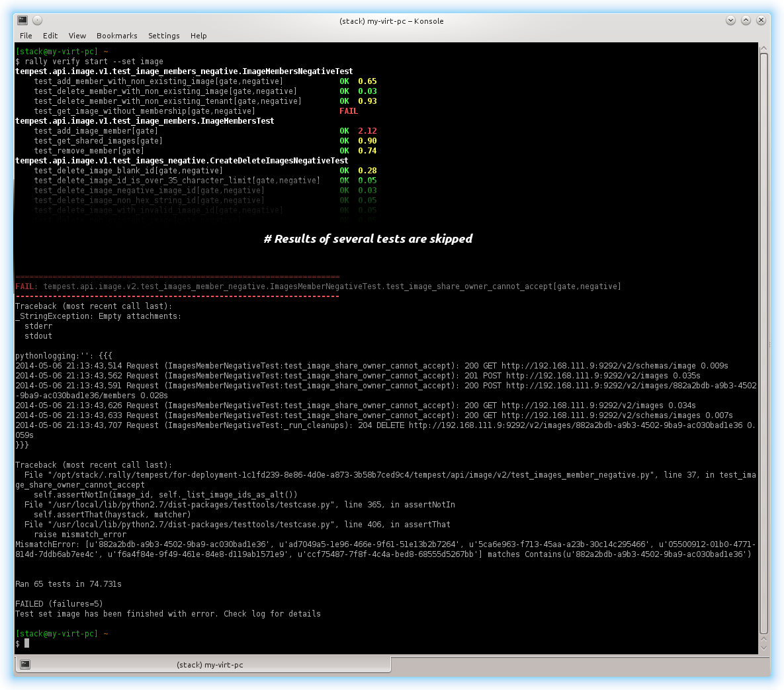Click the Konsole terminal icon in title bar
Screen dimensions: 784x690
coord(22,20)
